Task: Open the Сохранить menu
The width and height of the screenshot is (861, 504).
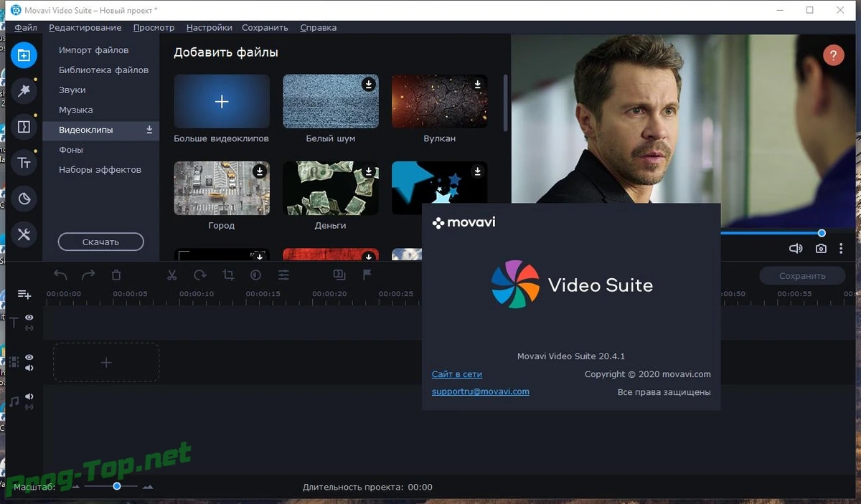Action: (265, 27)
